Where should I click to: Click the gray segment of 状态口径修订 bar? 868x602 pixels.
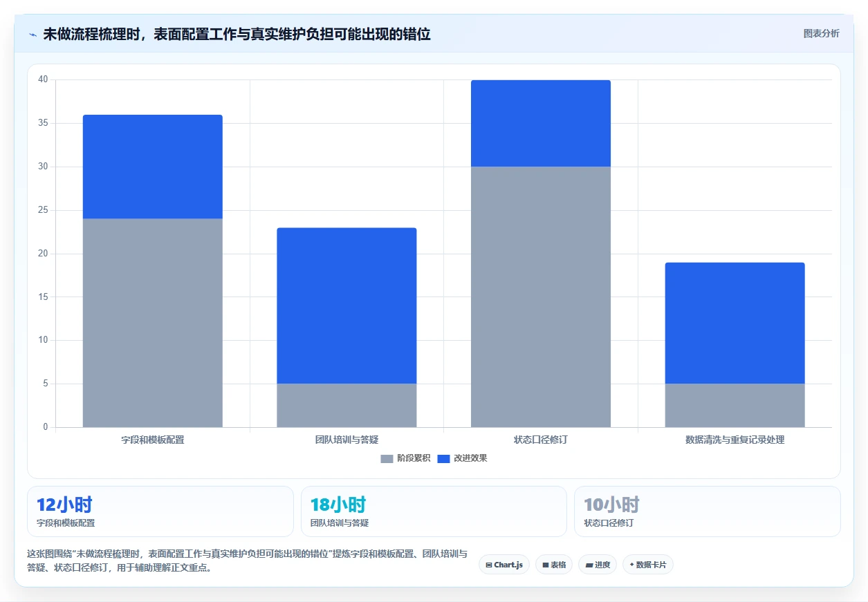click(541, 297)
